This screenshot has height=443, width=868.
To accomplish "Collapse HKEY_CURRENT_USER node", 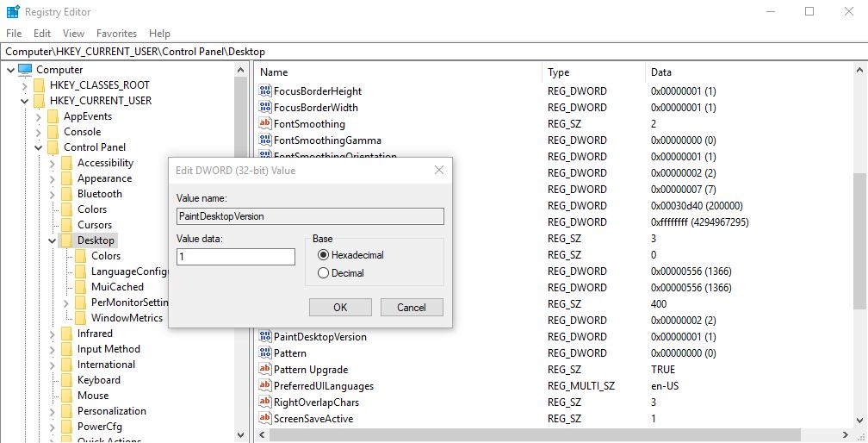I will pos(24,101).
